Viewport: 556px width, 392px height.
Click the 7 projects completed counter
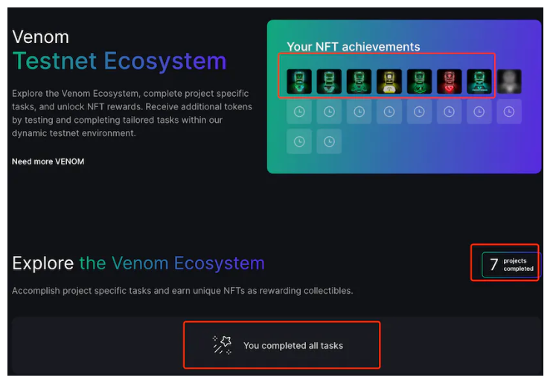[x=511, y=264]
